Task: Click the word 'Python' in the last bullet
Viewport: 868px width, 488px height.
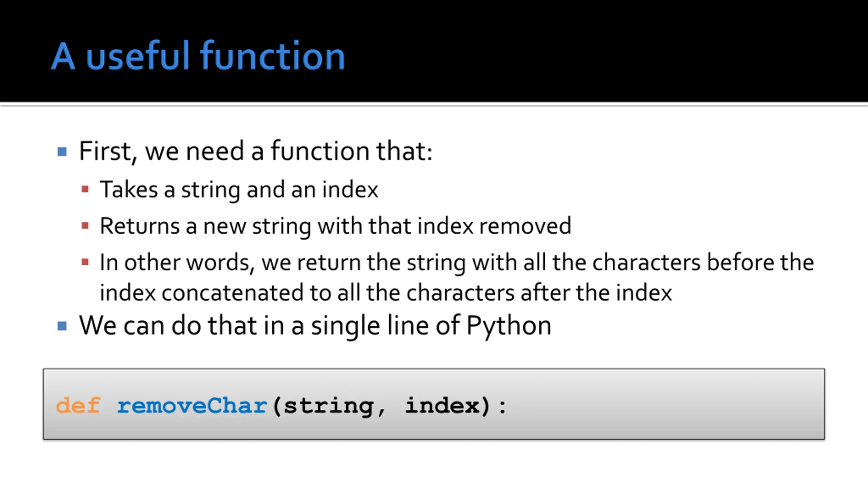Action: 509,326
